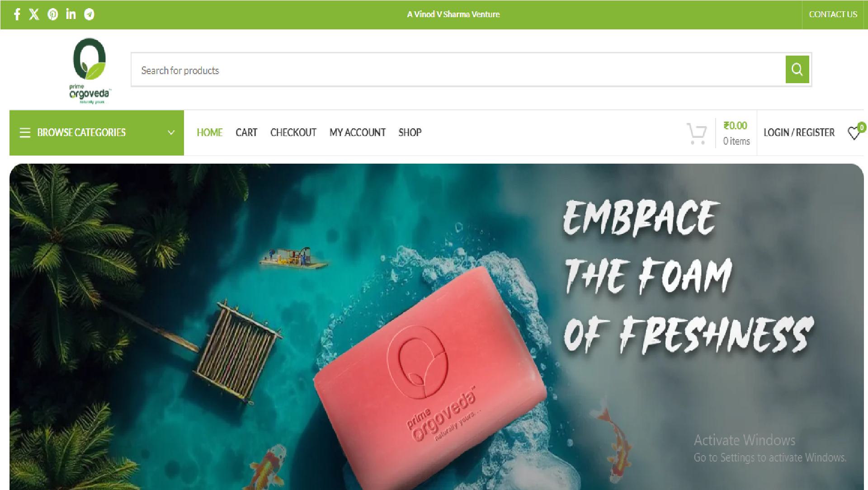Screen dimensions: 868x490
Task: Click the Contact Us link
Action: pyautogui.click(x=833, y=14)
